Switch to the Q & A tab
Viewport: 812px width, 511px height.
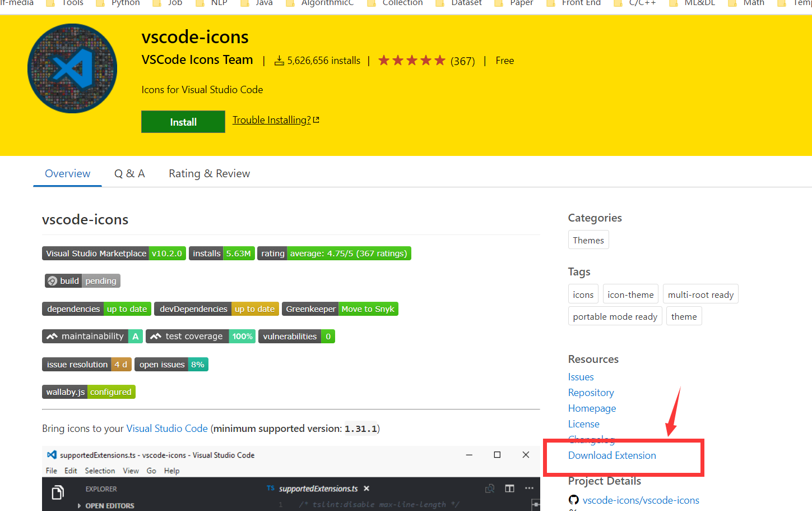pos(129,173)
